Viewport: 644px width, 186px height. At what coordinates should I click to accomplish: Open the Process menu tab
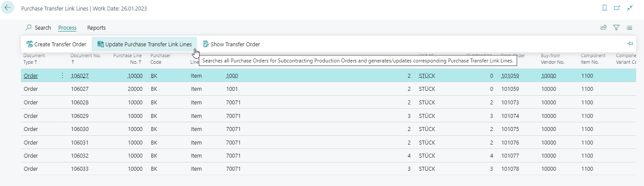[x=67, y=28]
